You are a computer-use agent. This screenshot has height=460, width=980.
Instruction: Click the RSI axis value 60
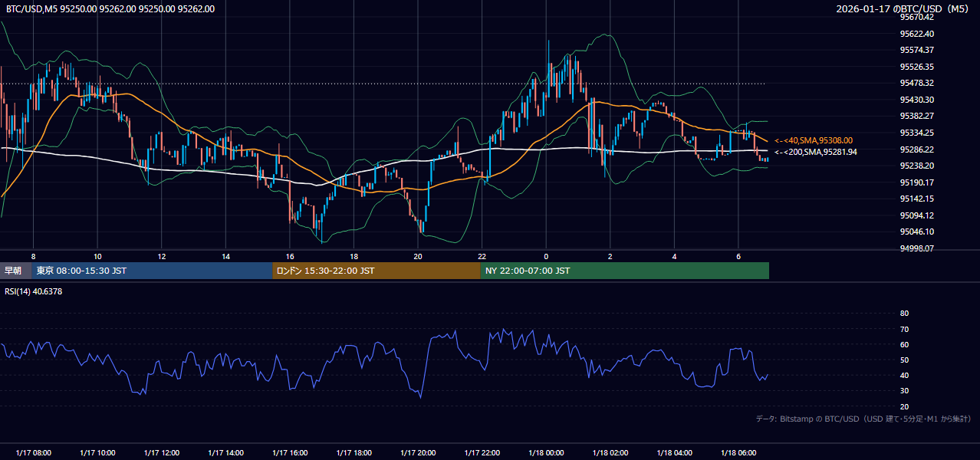(x=904, y=344)
